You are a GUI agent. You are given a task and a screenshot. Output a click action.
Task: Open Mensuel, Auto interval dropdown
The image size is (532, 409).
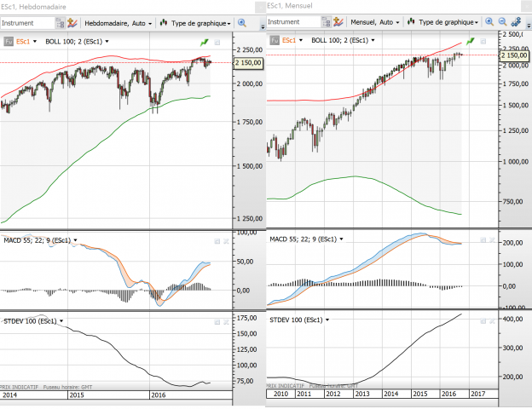tap(375, 22)
